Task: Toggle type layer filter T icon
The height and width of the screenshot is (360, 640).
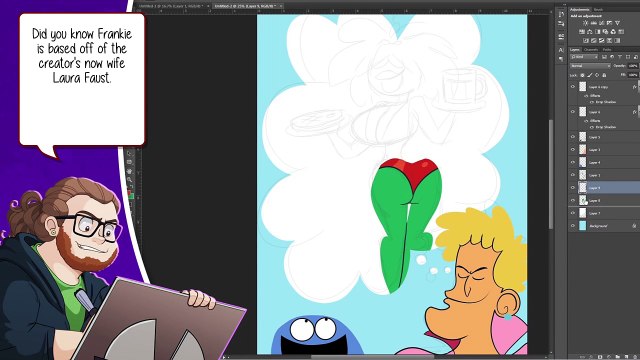Action: pos(620,57)
